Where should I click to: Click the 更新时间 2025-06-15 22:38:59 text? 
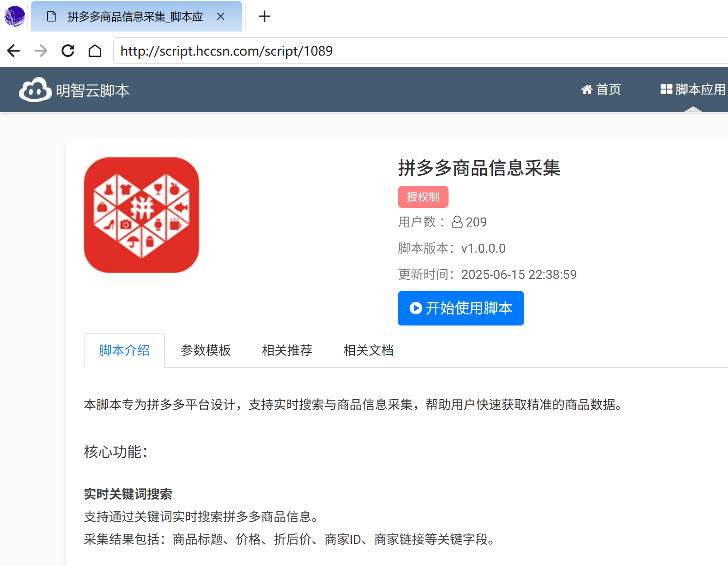pyautogui.click(x=487, y=274)
